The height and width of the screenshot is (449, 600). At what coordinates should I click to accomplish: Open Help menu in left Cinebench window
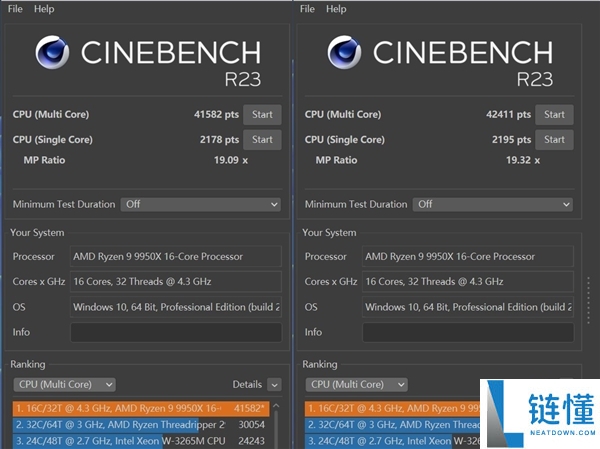[44, 8]
